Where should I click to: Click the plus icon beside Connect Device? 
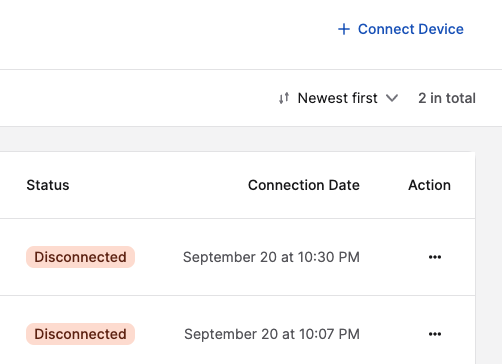click(344, 29)
